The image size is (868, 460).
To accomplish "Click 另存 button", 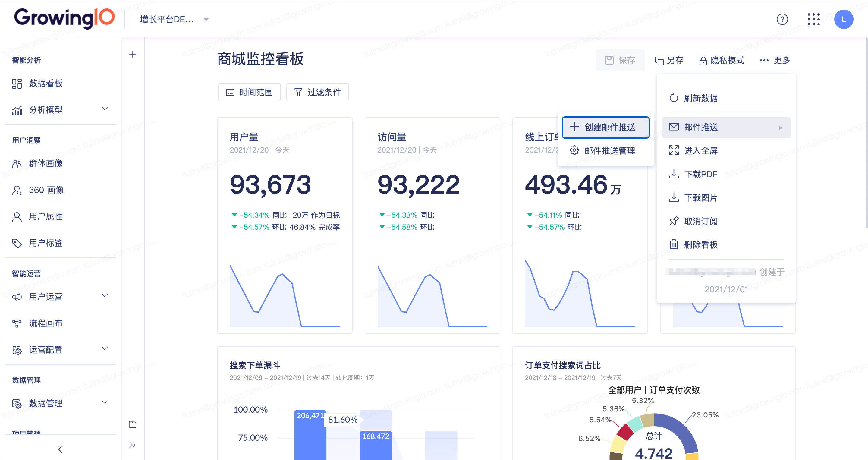I will coord(669,60).
